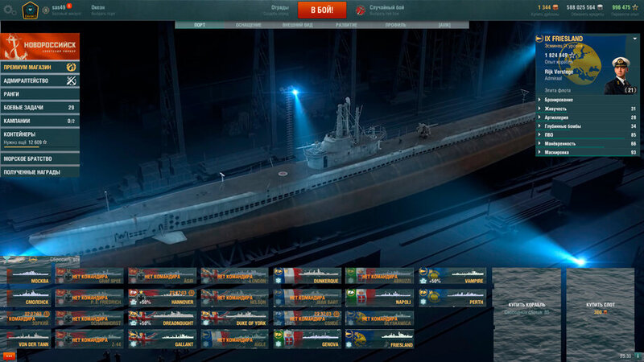Click snowflake bonus icon on Dunkerque card
The image size is (644, 362).
coord(278,281)
